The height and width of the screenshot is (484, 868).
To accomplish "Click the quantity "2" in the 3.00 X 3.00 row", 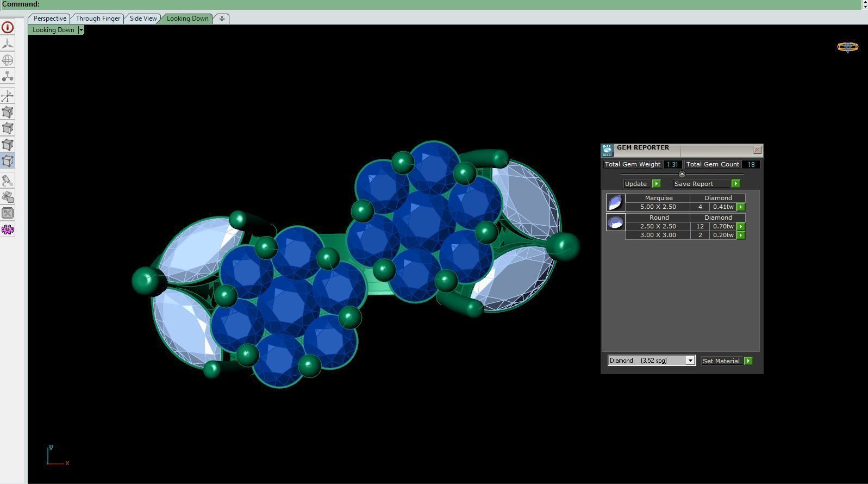I will [700, 235].
